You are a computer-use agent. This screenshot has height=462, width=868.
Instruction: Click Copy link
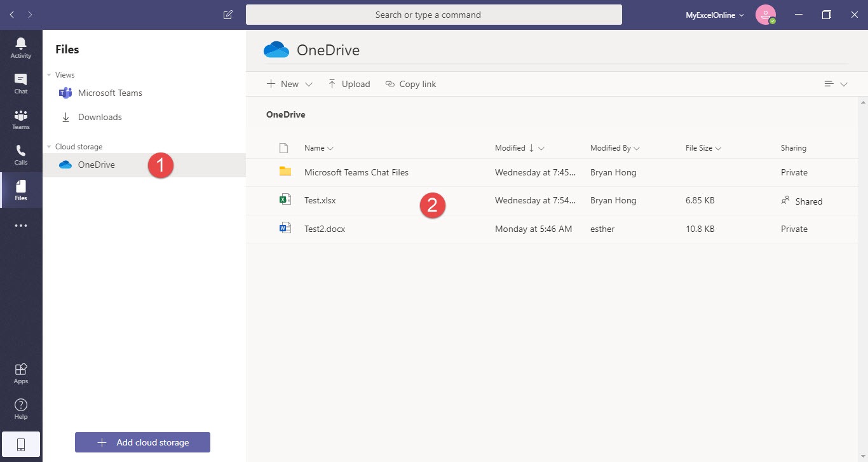pos(410,84)
